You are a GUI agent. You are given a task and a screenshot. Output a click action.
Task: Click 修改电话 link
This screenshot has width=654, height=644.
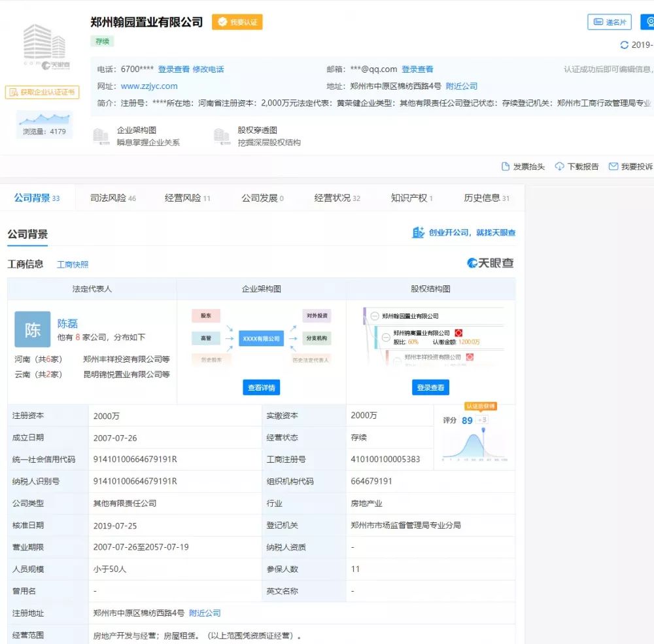tap(208, 69)
